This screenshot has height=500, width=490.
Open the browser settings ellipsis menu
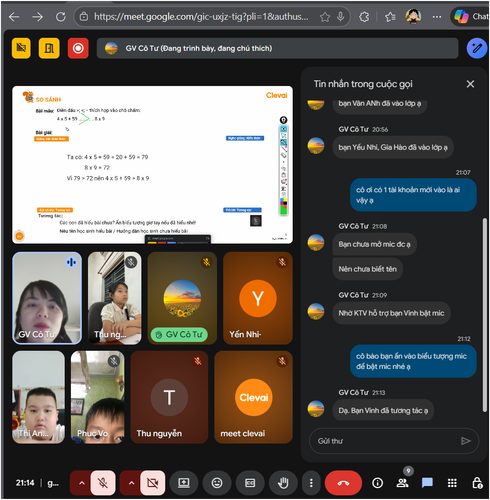(437, 16)
